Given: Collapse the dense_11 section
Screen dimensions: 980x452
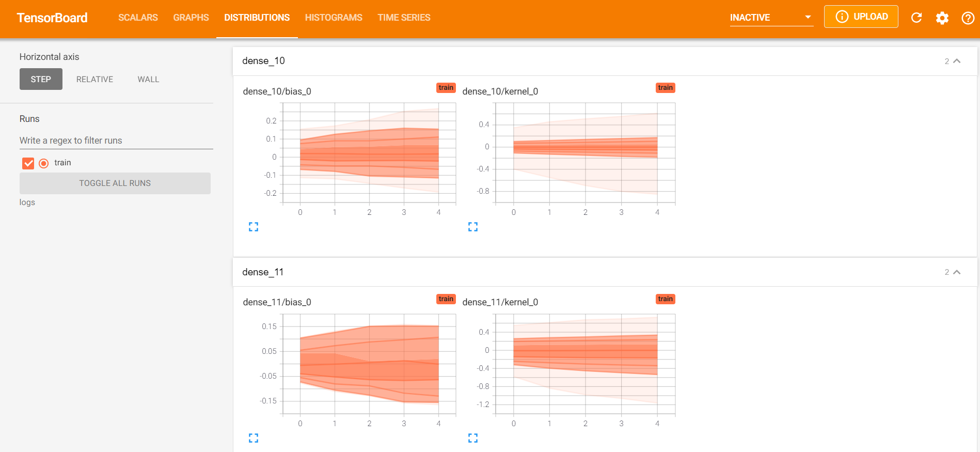Looking at the screenshot, I should [x=956, y=272].
